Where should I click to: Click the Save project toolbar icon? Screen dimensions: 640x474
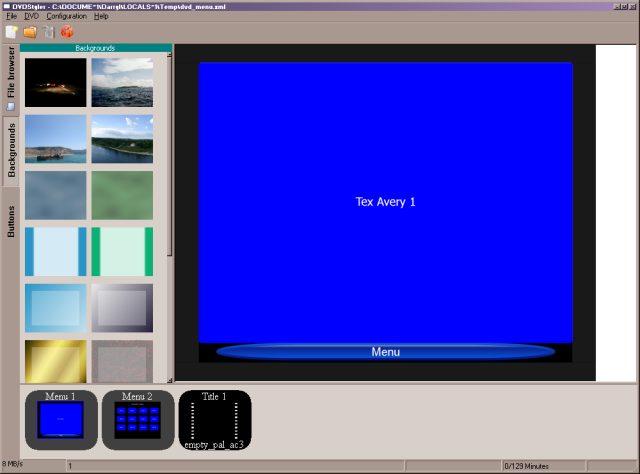[x=49, y=32]
